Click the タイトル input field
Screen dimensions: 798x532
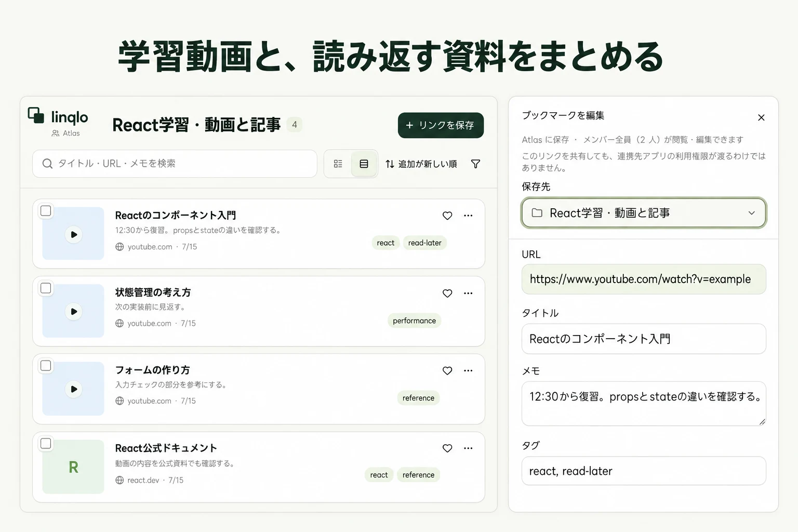[x=644, y=339]
